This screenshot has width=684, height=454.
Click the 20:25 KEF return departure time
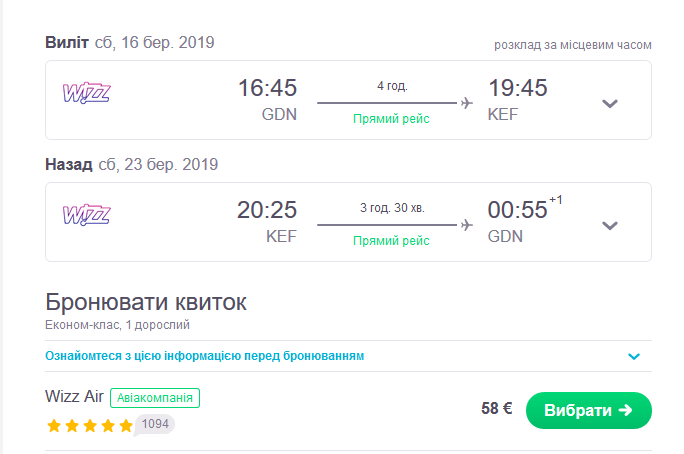coord(267,211)
